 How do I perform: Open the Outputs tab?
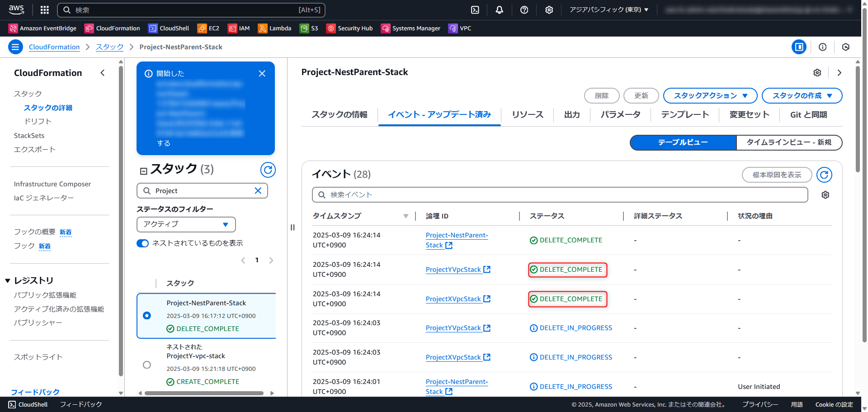point(572,114)
